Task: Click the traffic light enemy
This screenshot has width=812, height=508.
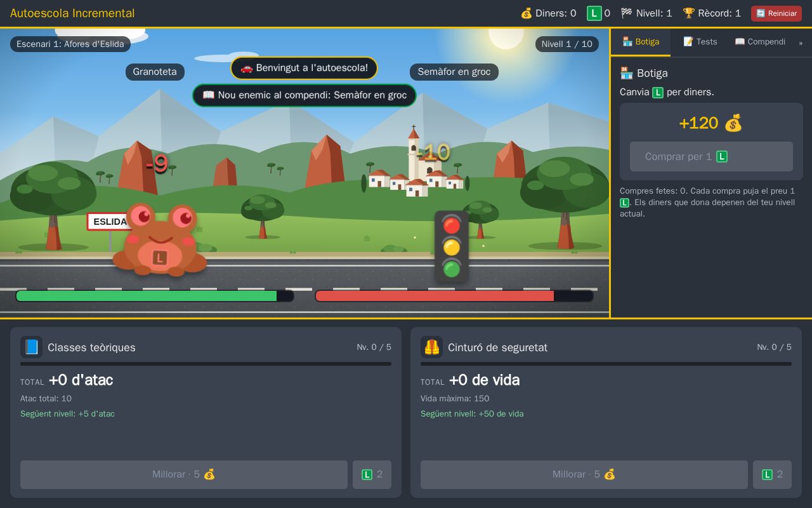Action: point(452,246)
